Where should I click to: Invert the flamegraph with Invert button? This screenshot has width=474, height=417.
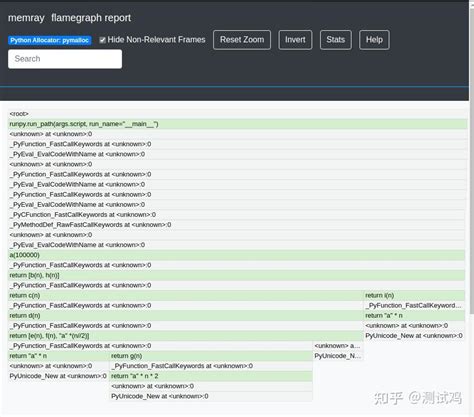(295, 40)
